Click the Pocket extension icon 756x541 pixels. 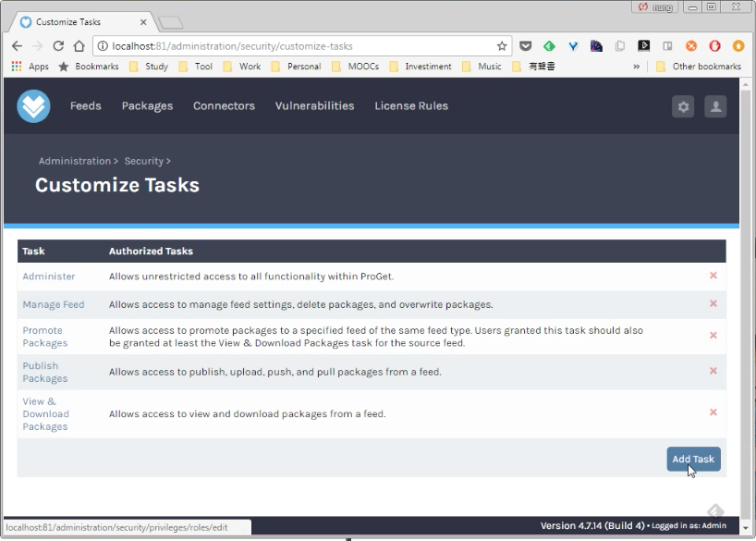(526, 46)
